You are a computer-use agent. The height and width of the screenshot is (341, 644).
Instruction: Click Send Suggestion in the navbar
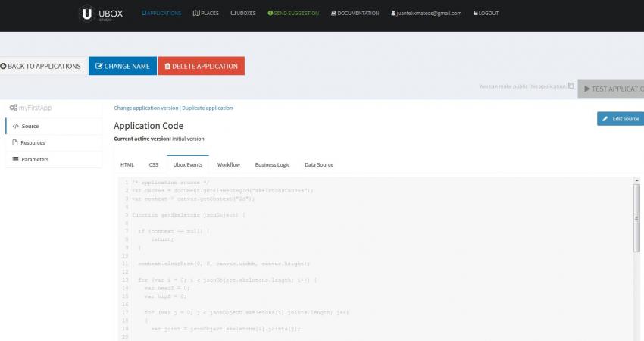click(x=293, y=13)
